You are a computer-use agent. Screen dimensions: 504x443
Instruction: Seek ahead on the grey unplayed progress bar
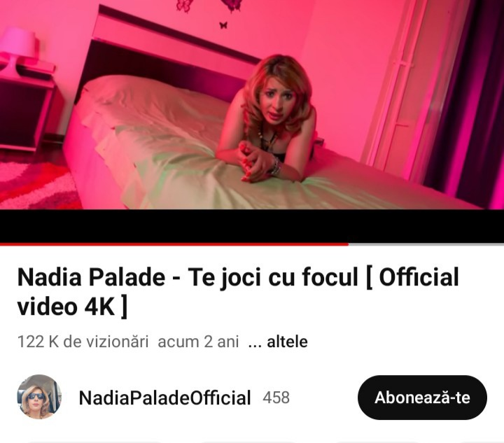(x=426, y=244)
